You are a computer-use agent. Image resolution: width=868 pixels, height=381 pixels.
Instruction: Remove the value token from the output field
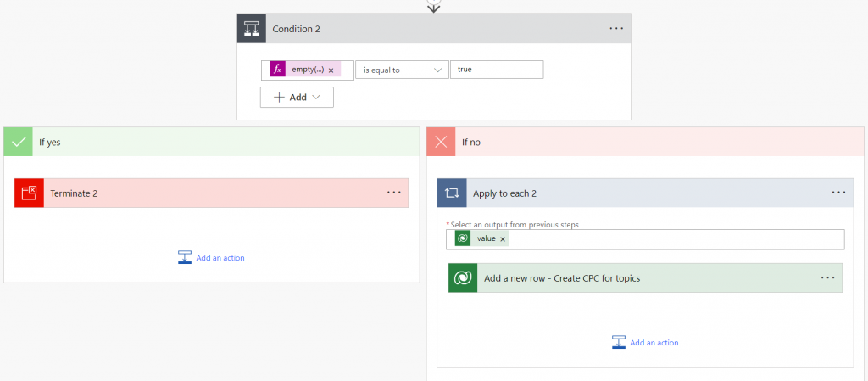(x=503, y=239)
